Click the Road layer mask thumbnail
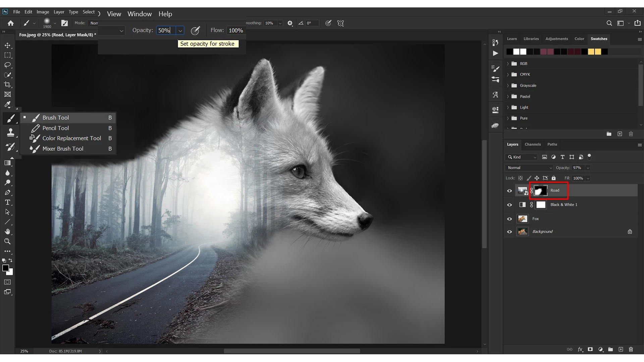This screenshot has width=644, height=362. pos(540,191)
